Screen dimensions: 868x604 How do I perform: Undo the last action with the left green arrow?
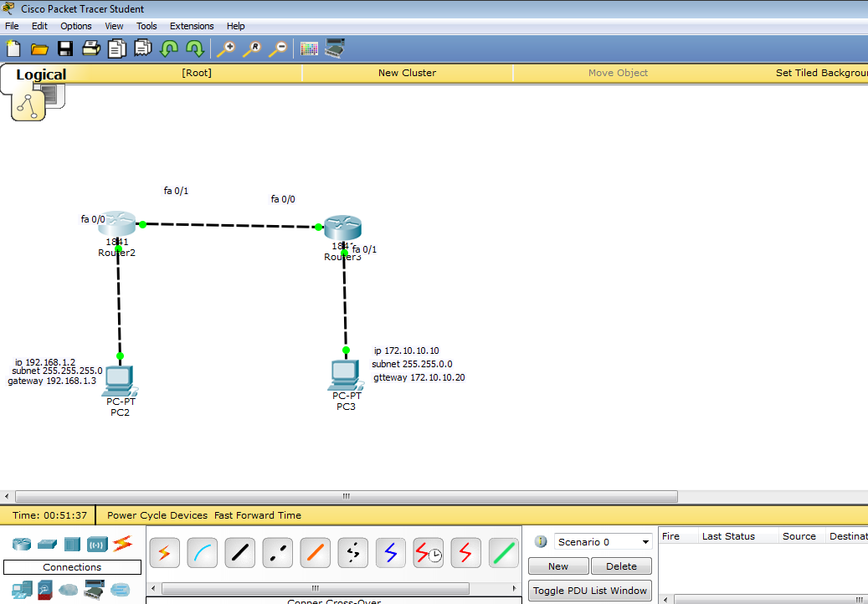[x=169, y=49]
